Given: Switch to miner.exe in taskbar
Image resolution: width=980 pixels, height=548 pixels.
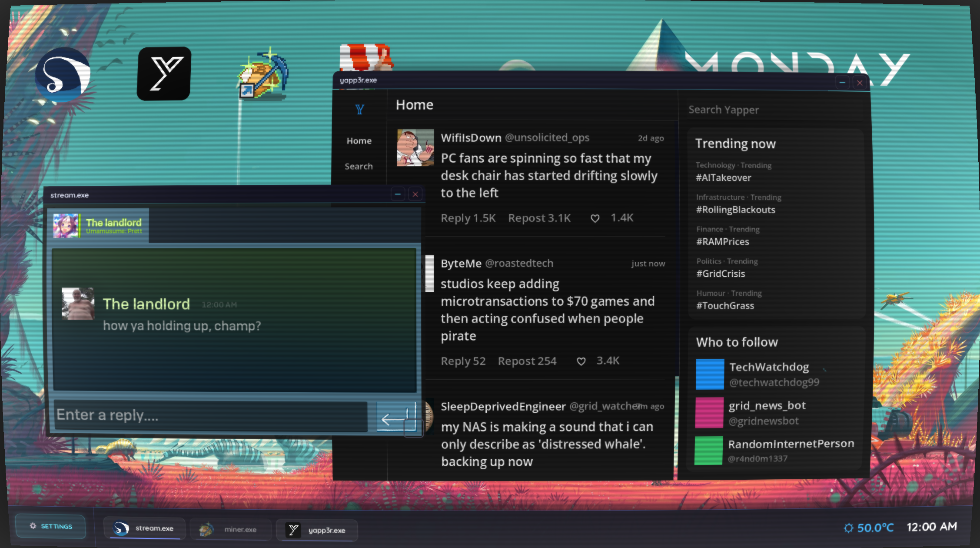Looking at the screenshot, I should (231, 530).
